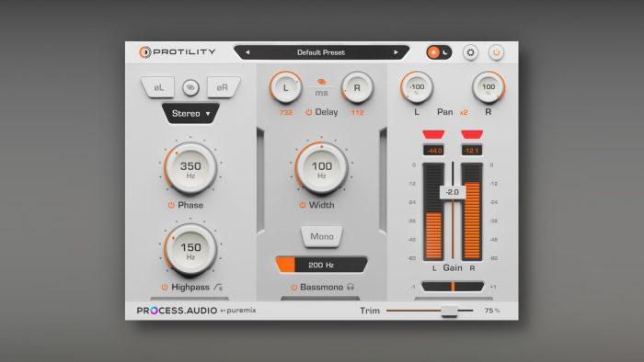Reset the left channel red clip indicator
644x362 pixels.
(433, 134)
